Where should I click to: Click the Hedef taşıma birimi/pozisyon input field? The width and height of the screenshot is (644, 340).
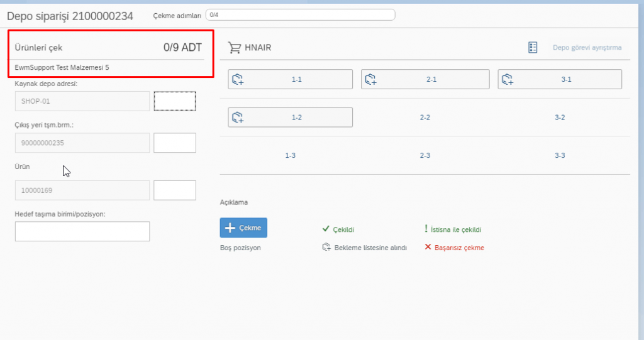(82, 231)
